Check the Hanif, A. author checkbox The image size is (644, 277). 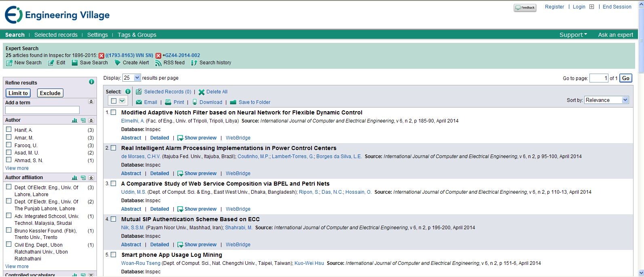pos(9,129)
